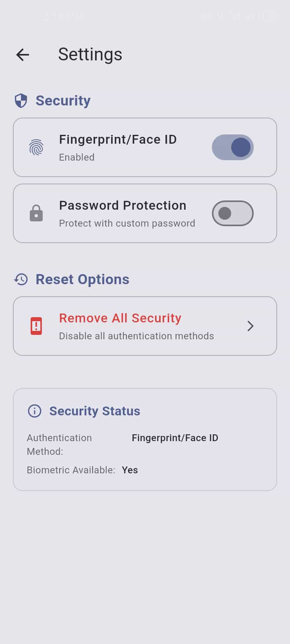290x644 pixels.
Task: Tap the Security Status heading
Action: [x=95, y=411]
